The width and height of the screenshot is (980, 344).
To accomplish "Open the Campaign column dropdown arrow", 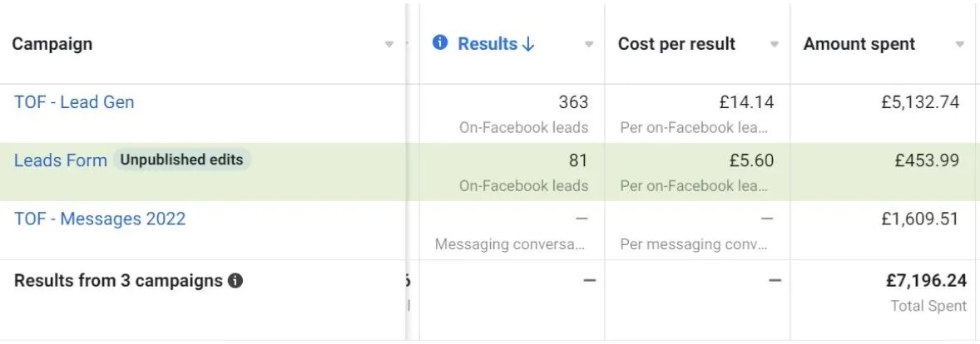I will 389,44.
